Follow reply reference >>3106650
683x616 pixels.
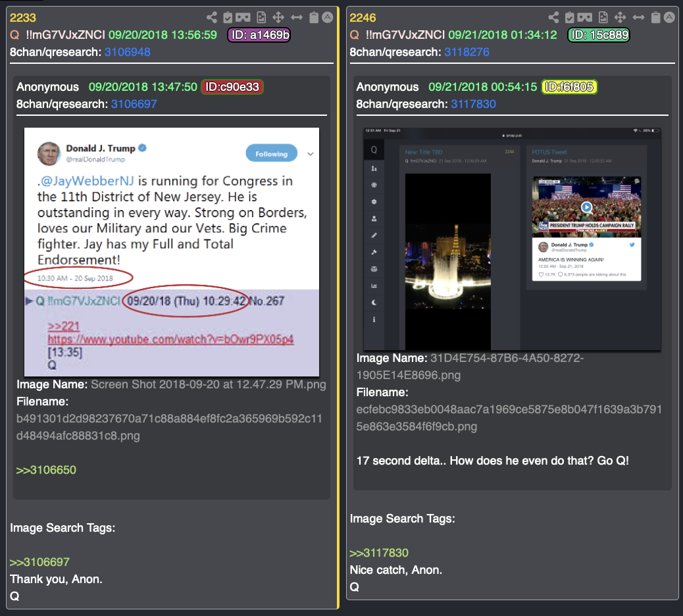[46, 470]
